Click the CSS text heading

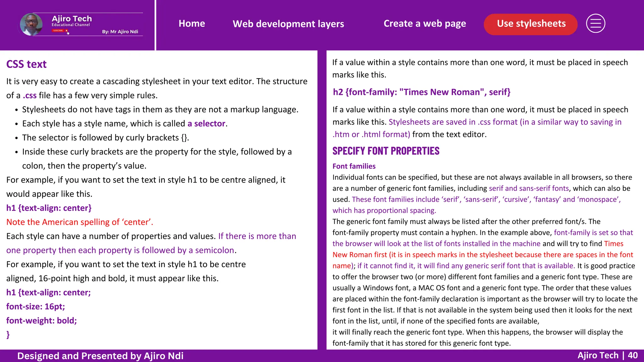coord(26,64)
